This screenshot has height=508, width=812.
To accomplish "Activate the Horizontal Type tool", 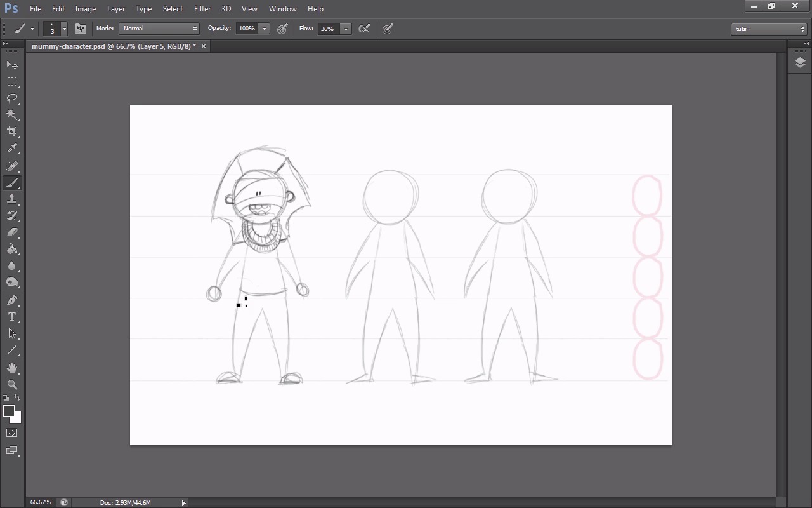I will (12, 317).
